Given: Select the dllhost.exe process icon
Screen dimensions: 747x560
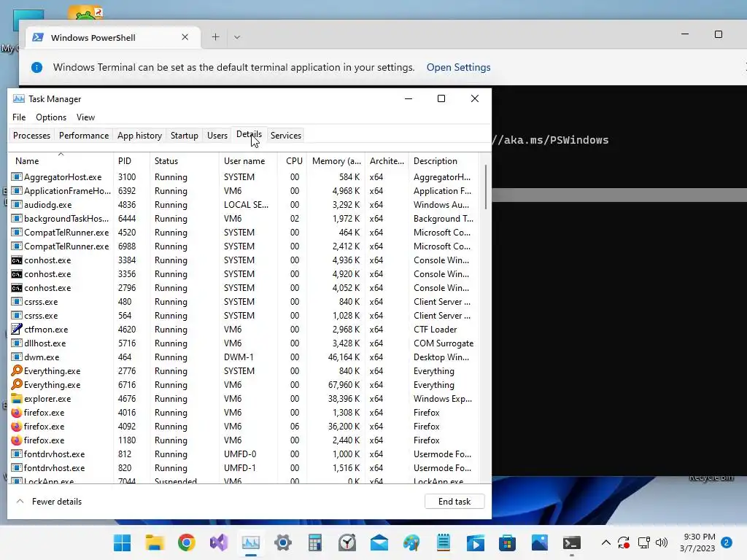Looking at the screenshot, I should coord(17,343).
